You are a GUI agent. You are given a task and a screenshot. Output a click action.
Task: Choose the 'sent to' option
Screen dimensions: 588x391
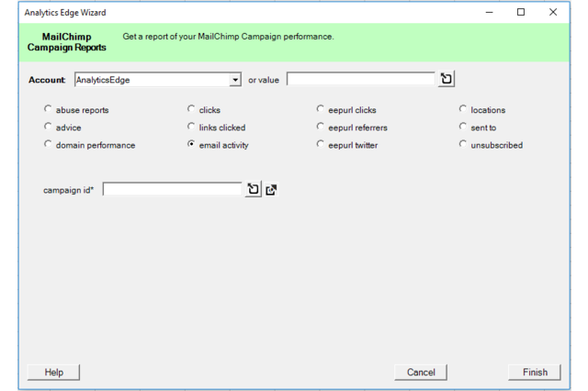pyautogui.click(x=463, y=127)
